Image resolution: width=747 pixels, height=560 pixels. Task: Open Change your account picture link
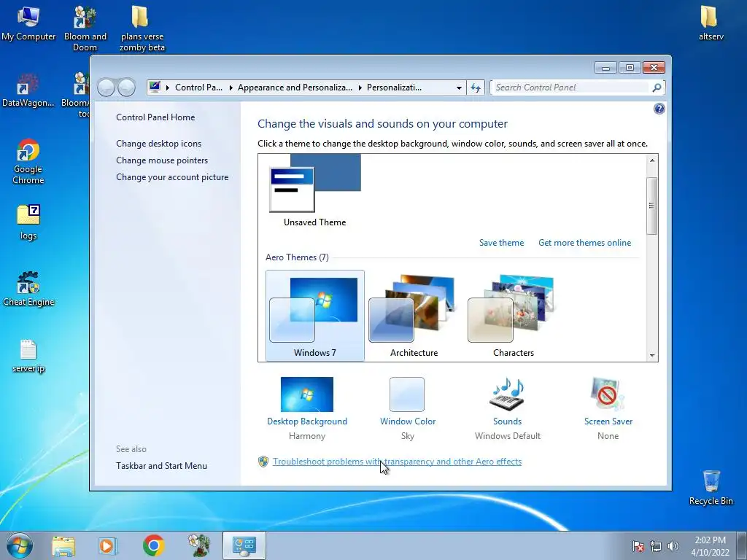pyautogui.click(x=172, y=177)
